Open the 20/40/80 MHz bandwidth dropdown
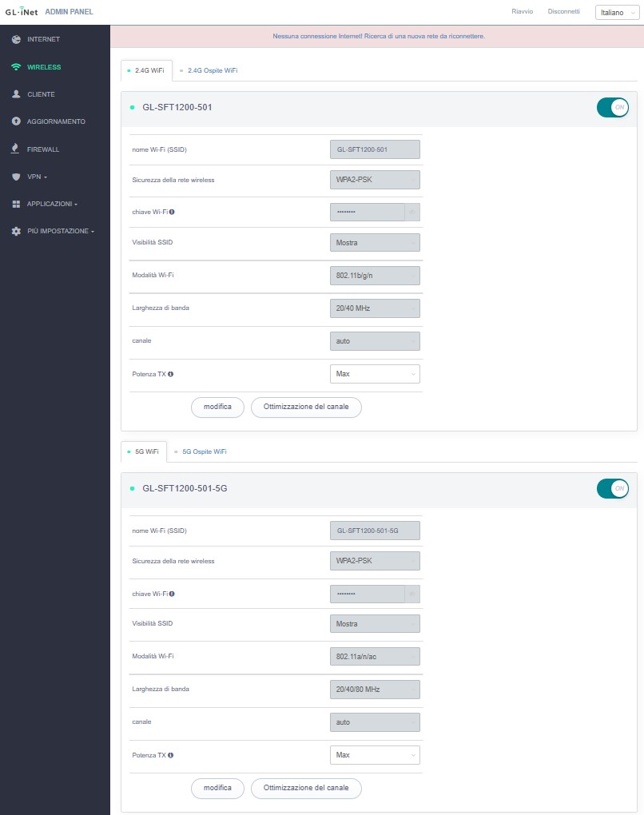 pos(375,690)
